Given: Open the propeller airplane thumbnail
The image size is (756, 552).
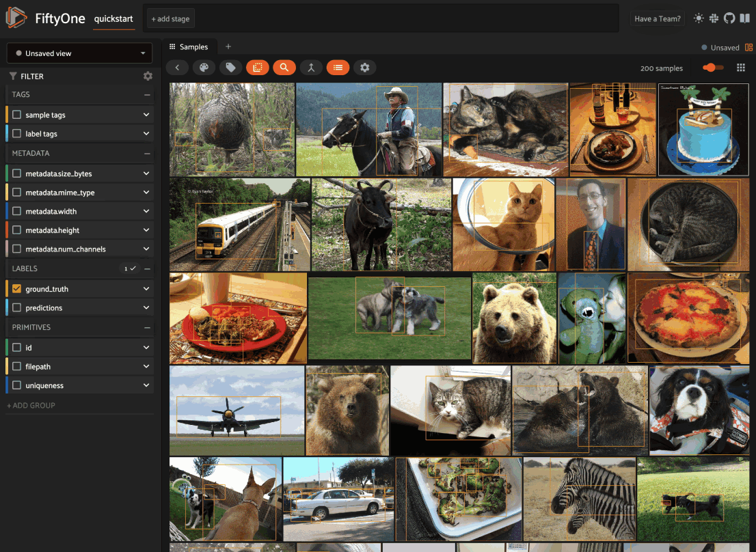Looking at the screenshot, I should [237, 411].
